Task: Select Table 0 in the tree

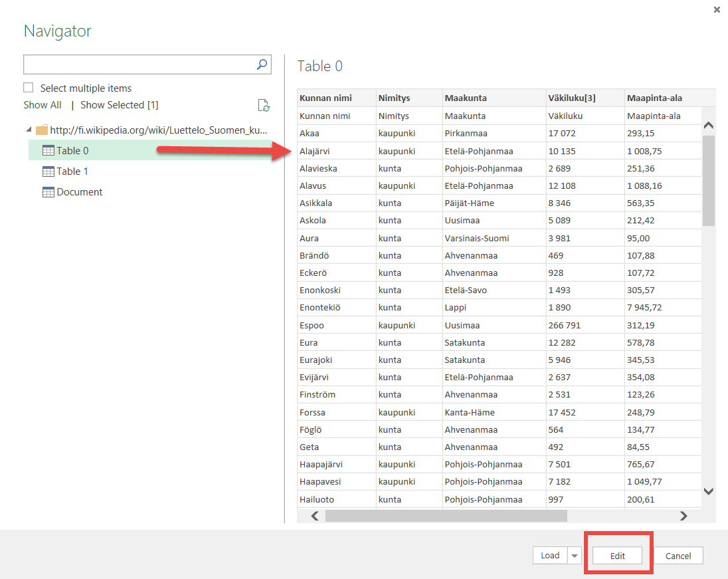Action: 72,151
